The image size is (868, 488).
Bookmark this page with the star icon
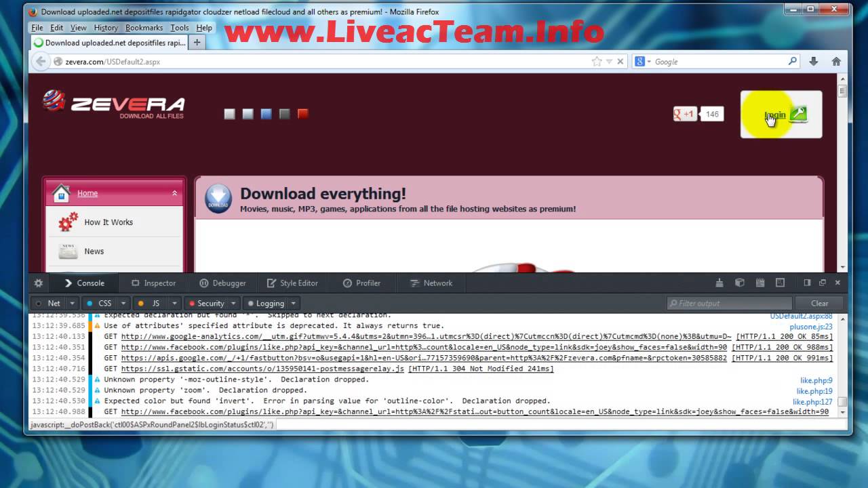597,62
